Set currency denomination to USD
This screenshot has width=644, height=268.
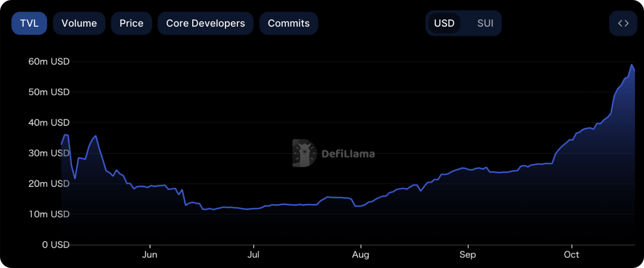444,23
